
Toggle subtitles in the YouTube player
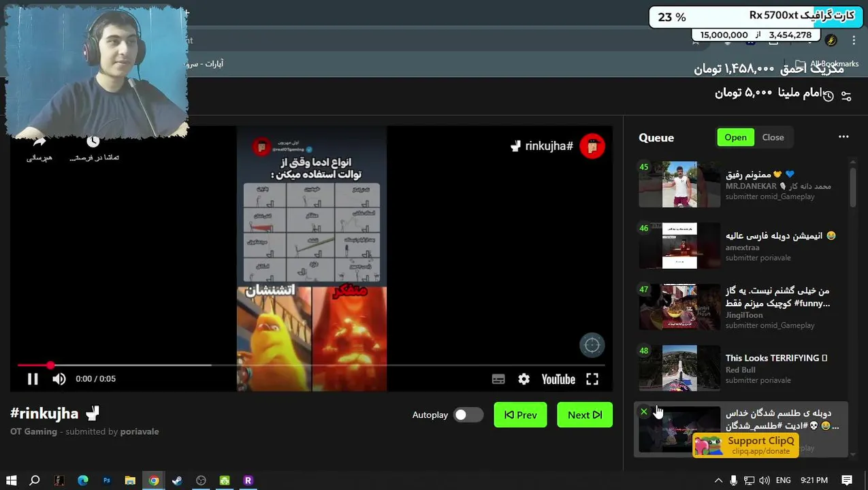coord(498,379)
